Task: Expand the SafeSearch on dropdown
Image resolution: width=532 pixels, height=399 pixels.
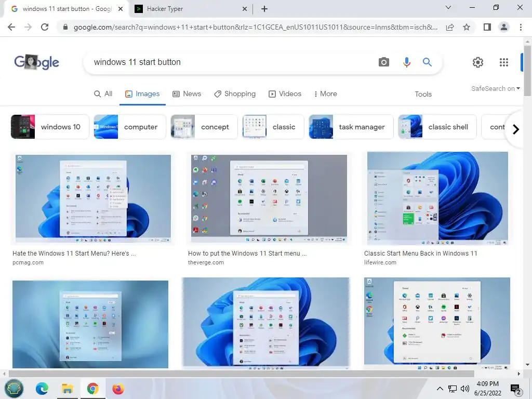Action: click(x=495, y=88)
